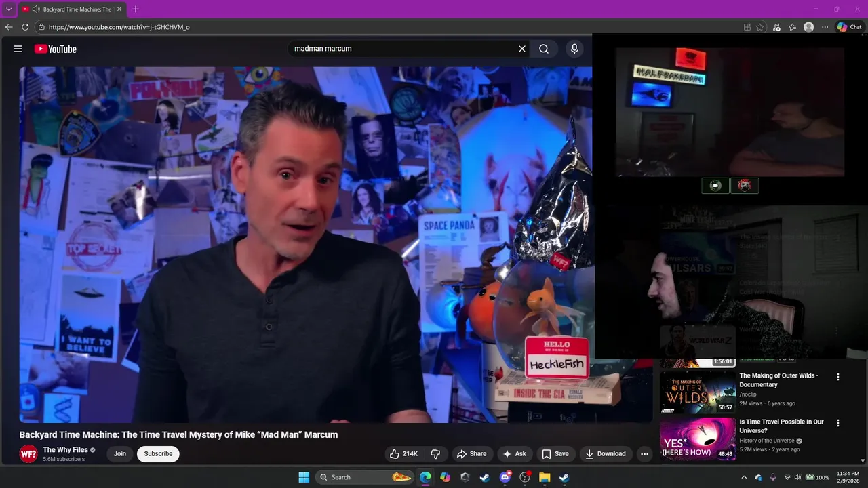Go to the YouTube home logo

56,49
